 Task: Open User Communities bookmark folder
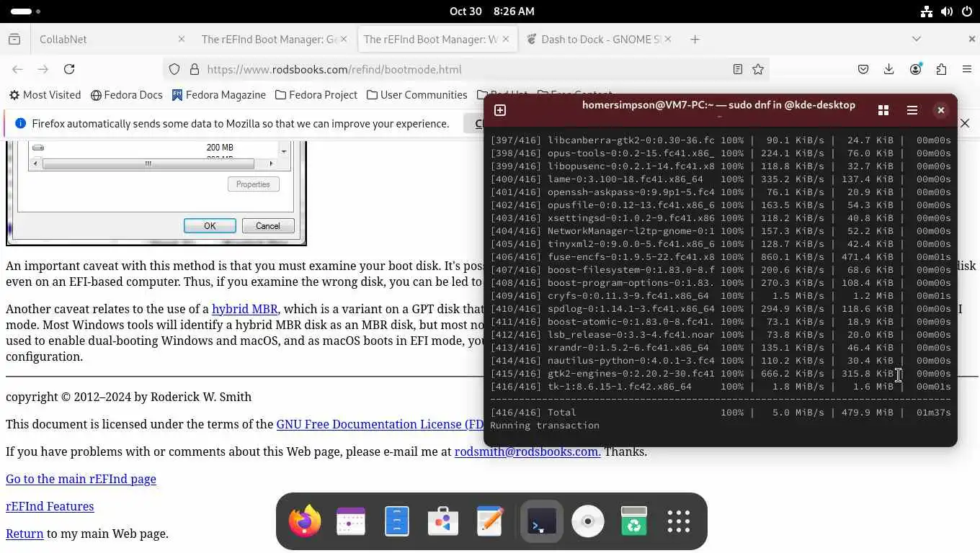(x=416, y=95)
